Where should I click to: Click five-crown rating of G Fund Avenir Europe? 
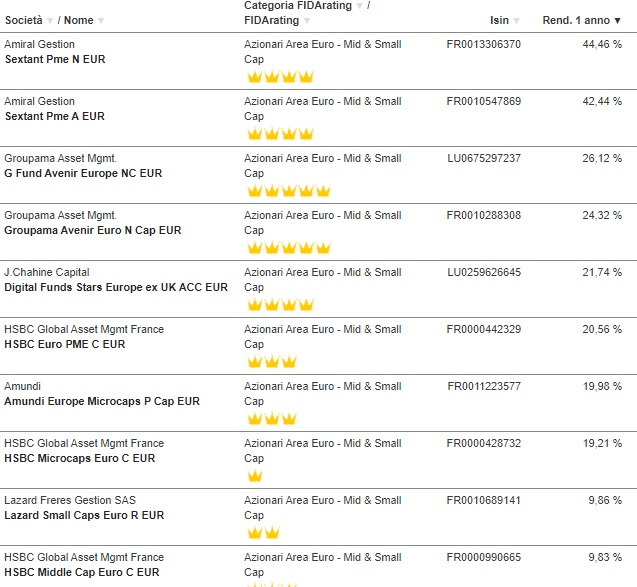[x=289, y=191]
